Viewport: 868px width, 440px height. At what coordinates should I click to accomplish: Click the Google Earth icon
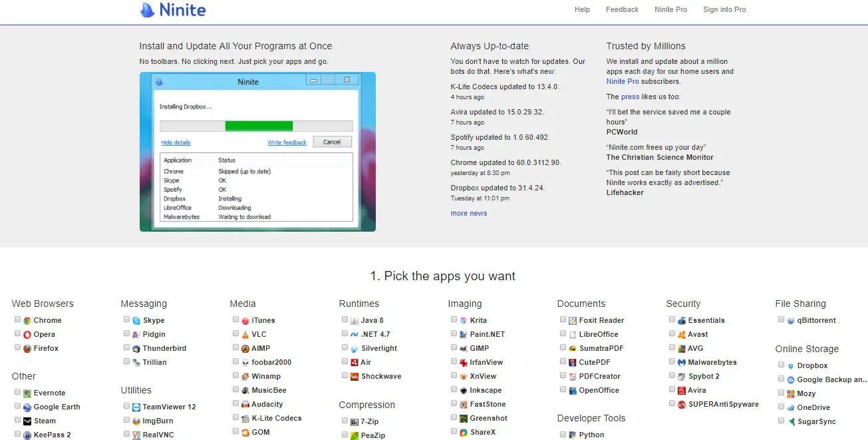pyautogui.click(x=27, y=407)
